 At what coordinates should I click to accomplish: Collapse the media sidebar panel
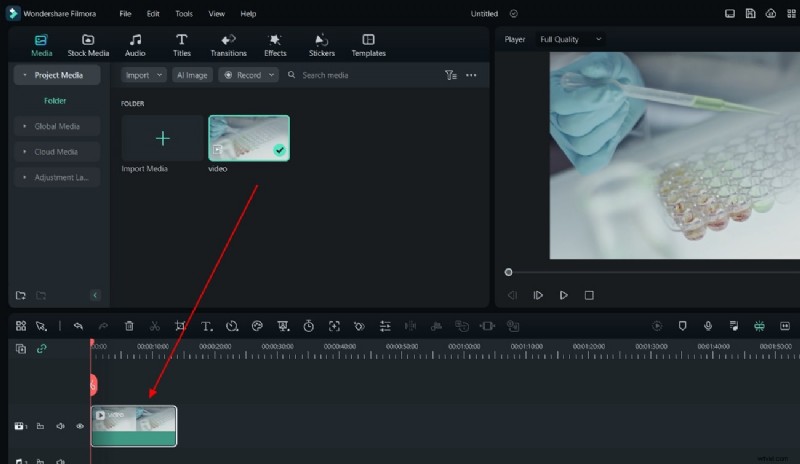point(95,295)
